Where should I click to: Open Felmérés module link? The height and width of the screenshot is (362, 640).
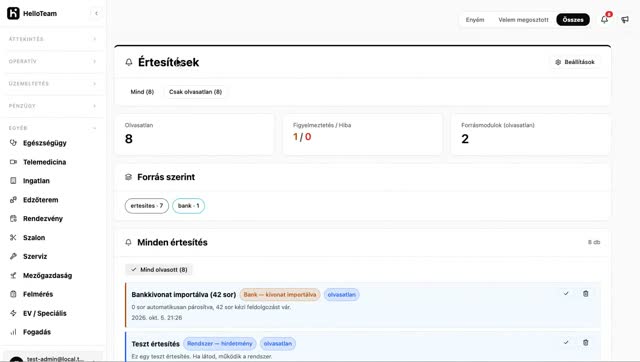(x=38, y=294)
